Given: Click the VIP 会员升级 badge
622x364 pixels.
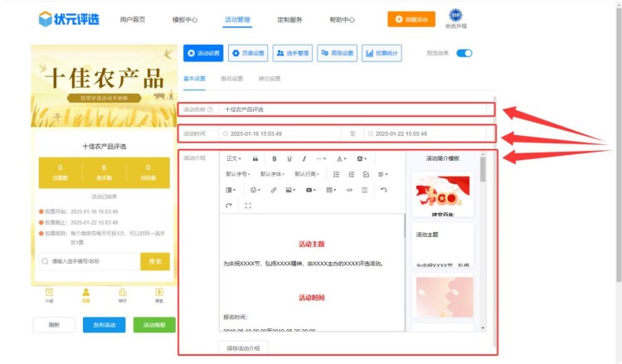Looking at the screenshot, I should [x=455, y=18].
